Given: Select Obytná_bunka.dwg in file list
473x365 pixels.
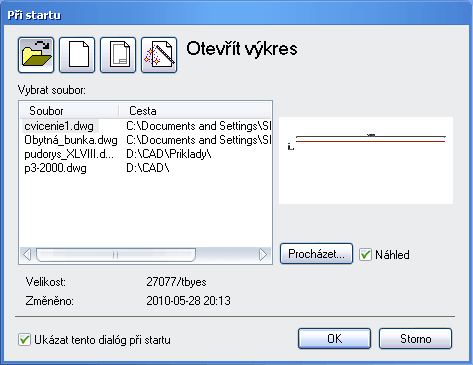Looking at the screenshot, I should [71, 140].
